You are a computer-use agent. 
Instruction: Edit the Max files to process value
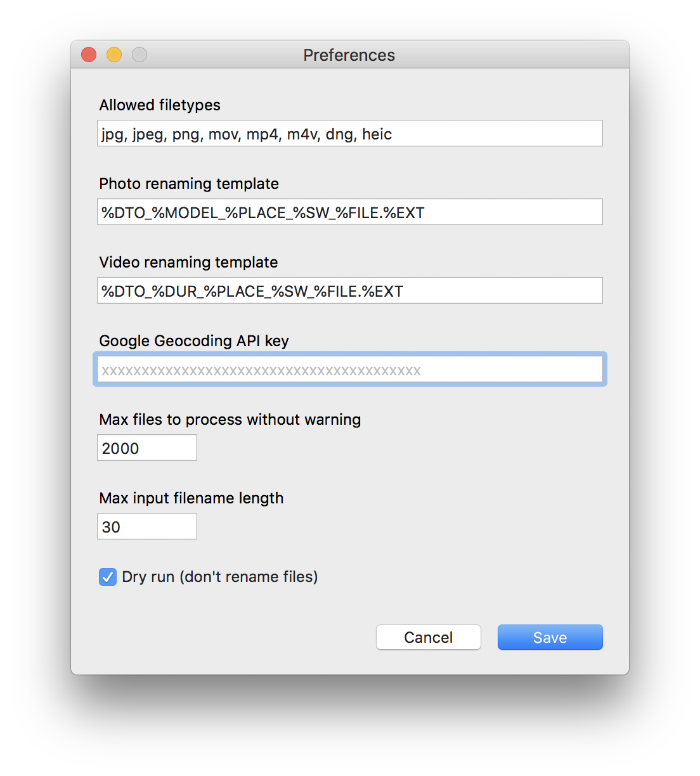click(147, 448)
